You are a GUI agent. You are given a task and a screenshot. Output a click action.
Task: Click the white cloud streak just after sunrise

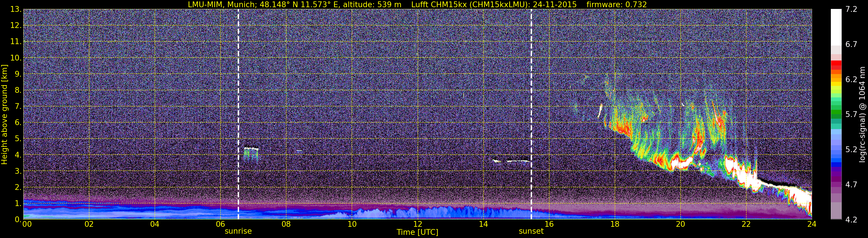[251, 148]
